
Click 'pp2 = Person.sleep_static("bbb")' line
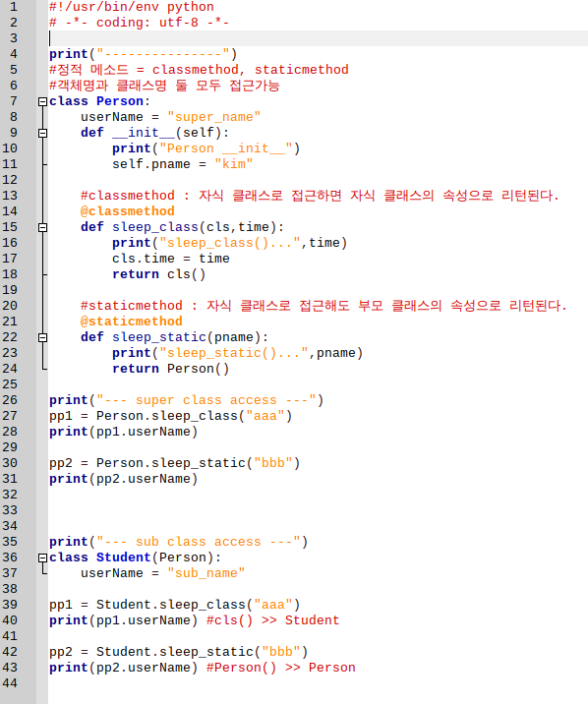tap(175, 463)
